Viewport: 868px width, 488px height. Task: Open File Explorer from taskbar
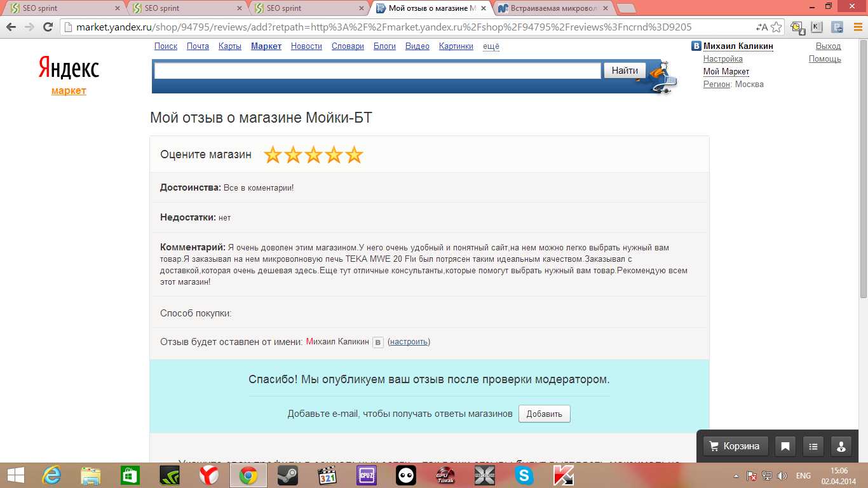click(91, 475)
